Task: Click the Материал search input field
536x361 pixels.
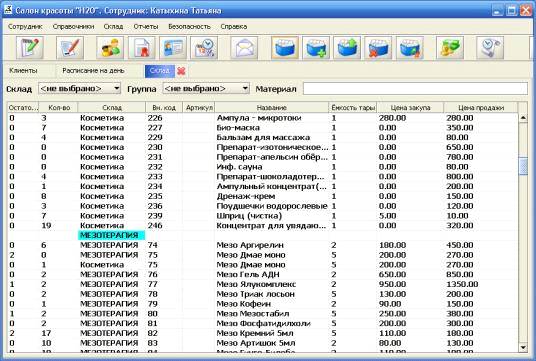Action: point(415,89)
